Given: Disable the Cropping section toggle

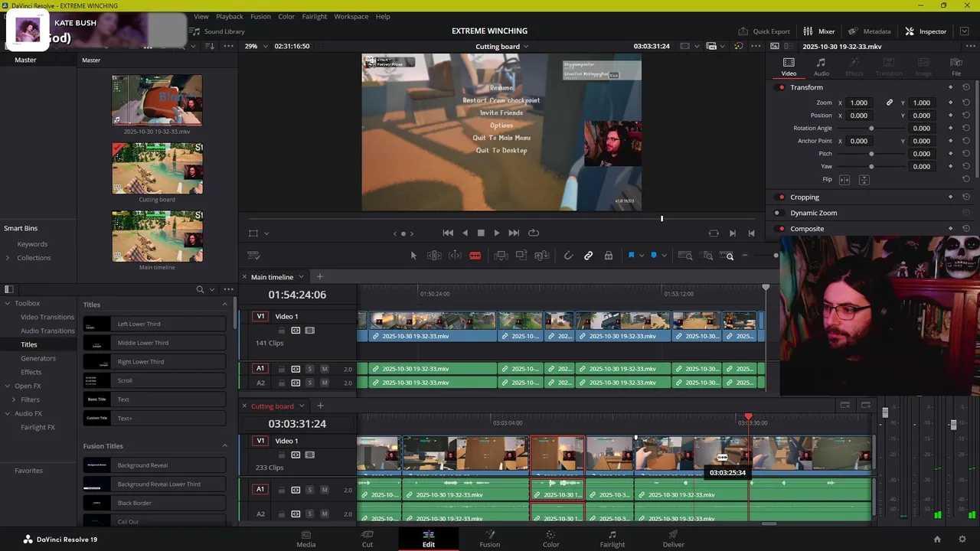Looking at the screenshot, I should pyautogui.click(x=781, y=197).
